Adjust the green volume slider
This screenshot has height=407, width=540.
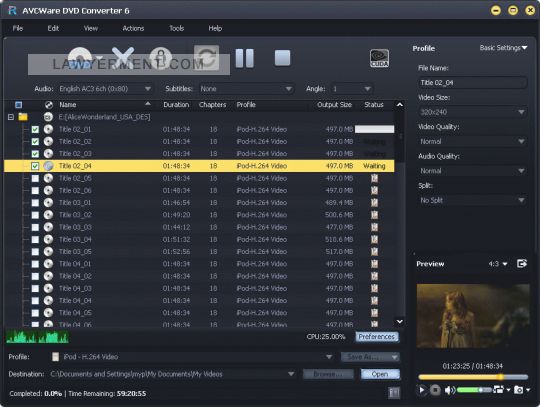474,390
